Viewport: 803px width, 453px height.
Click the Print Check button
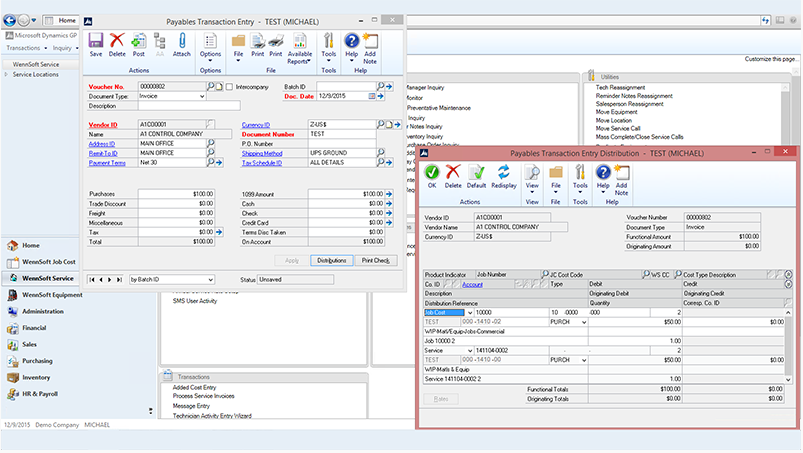[375, 261]
